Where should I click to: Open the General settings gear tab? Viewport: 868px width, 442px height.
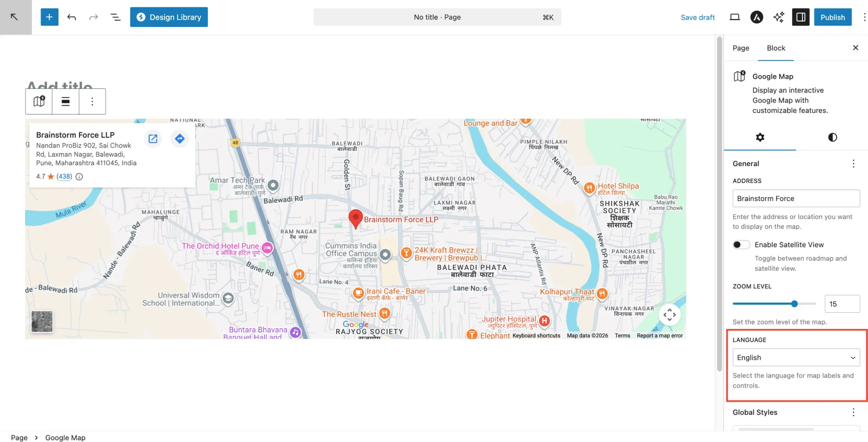(760, 137)
